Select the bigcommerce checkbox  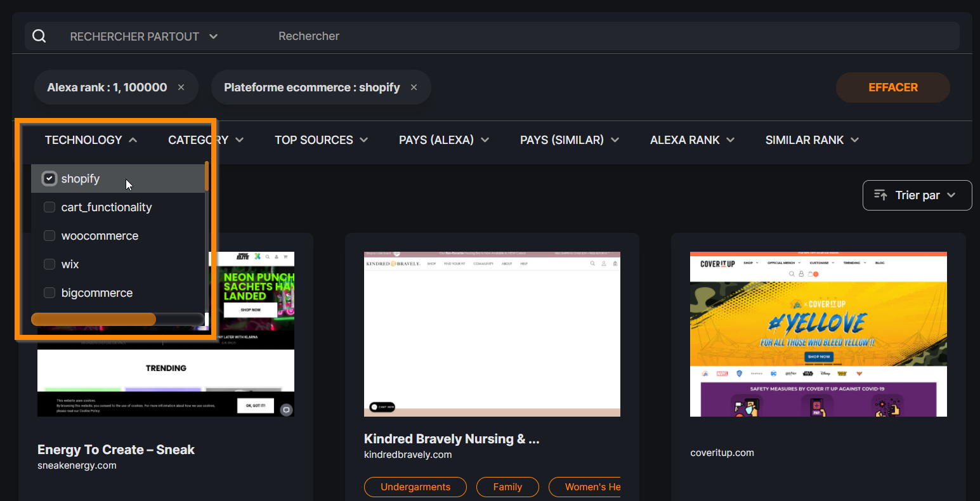[x=49, y=293]
